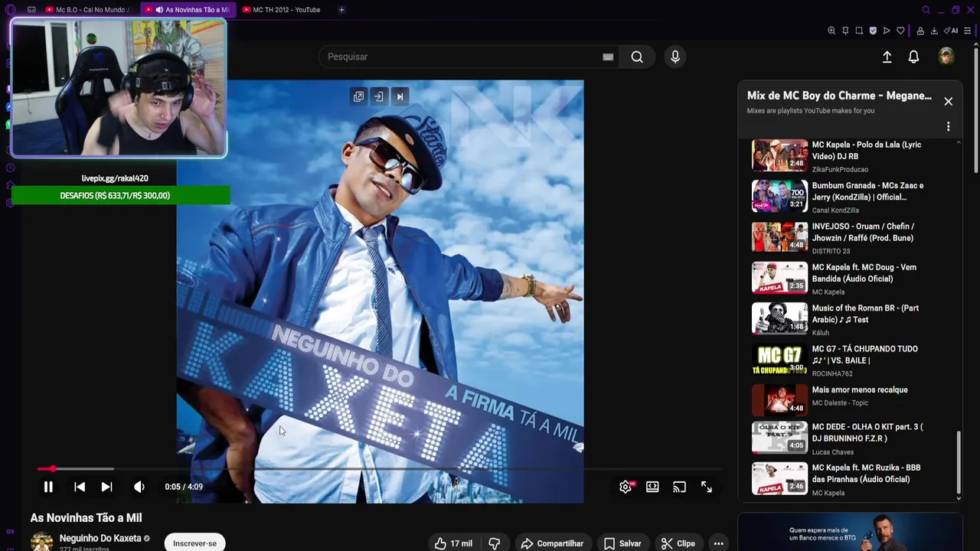Select MC Kapela ft. MC Doug - Vem Bandida
This screenshot has width=980, height=551.
pyautogui.click(x=848, y=279)
